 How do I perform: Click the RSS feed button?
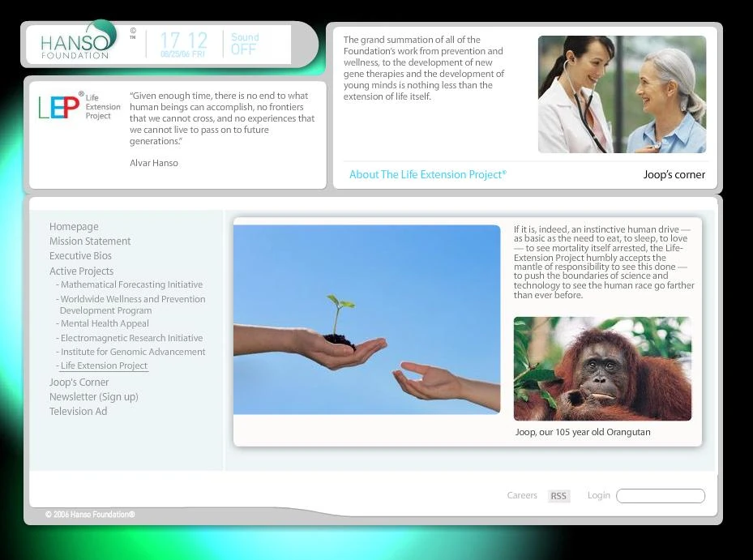pos(558,496)
